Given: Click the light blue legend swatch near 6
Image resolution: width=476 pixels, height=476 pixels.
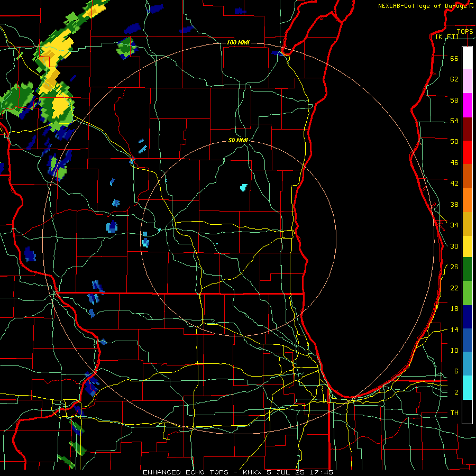Looking at the screenshot, I should [467, 364].
